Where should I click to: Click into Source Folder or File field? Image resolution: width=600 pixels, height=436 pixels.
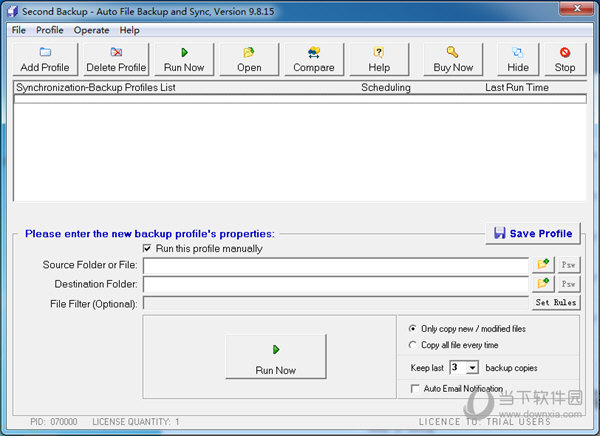pyautogui.click(x=336, y=265)
